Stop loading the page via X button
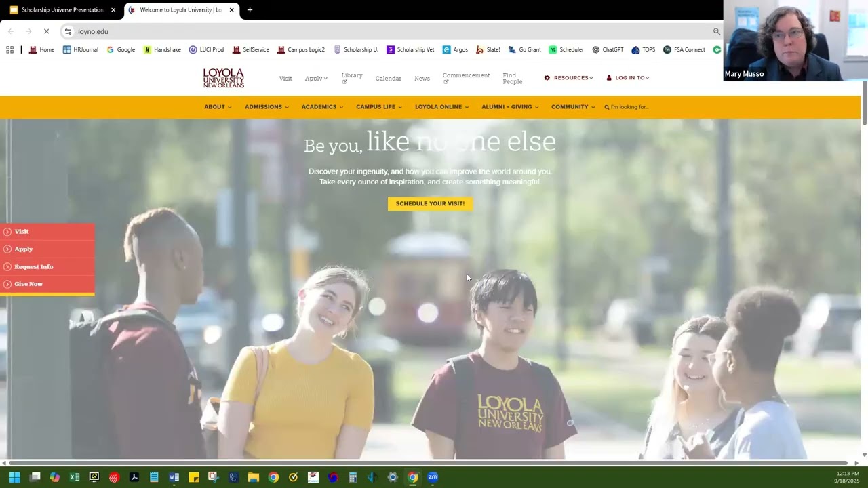Screen dimensions: 868x488 tap(46, 31)
